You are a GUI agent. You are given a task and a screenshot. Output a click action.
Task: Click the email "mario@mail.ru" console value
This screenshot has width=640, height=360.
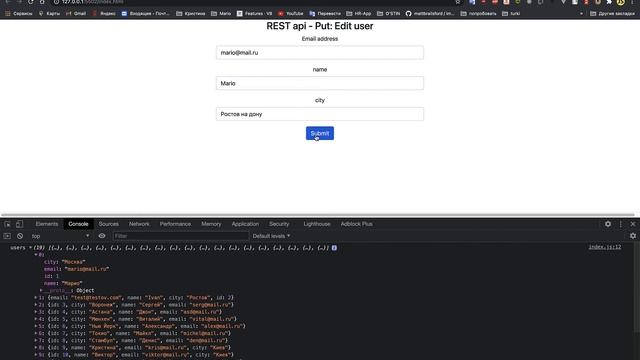pos(87,269)
